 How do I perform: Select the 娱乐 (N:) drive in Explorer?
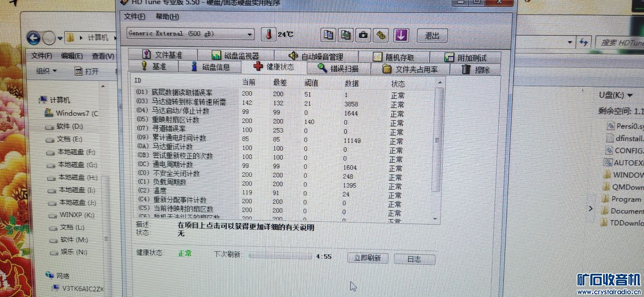click(x=68, y=252)
